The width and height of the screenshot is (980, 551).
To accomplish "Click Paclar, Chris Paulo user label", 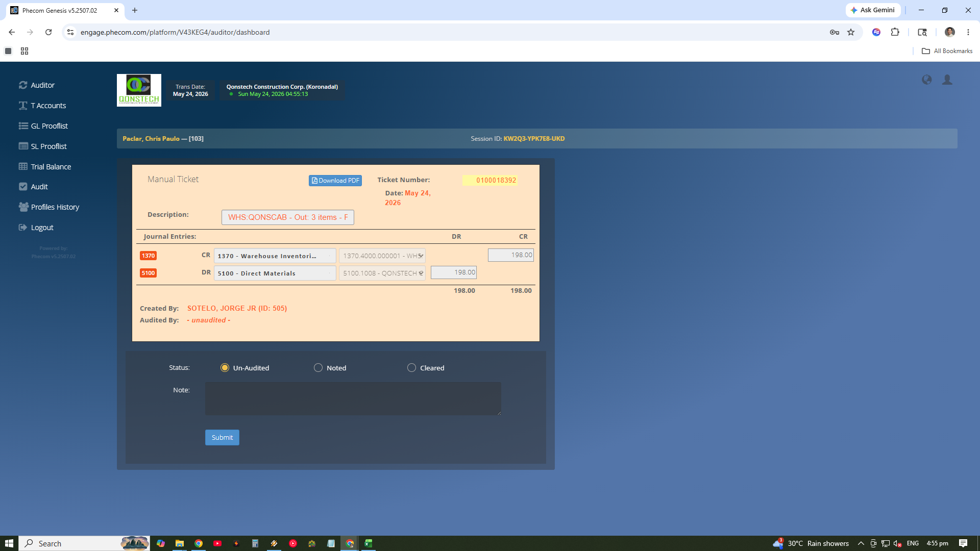I will 151,139.
